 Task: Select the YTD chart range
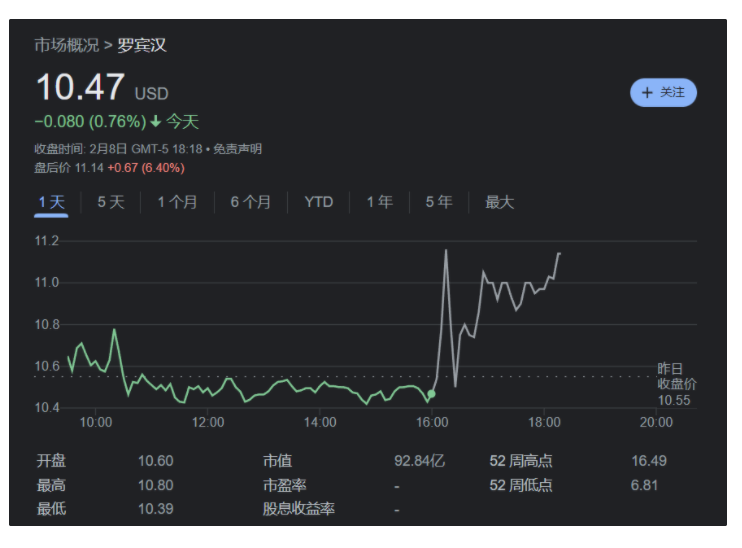[x=318, y=202]
